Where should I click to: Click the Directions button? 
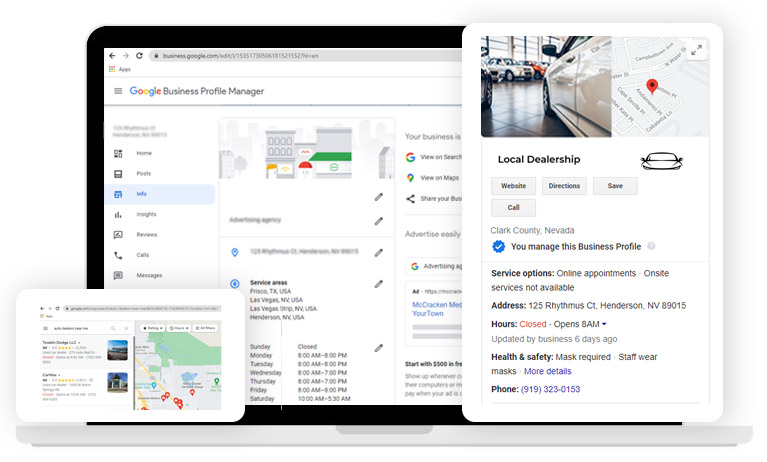[x=564, y=186]
